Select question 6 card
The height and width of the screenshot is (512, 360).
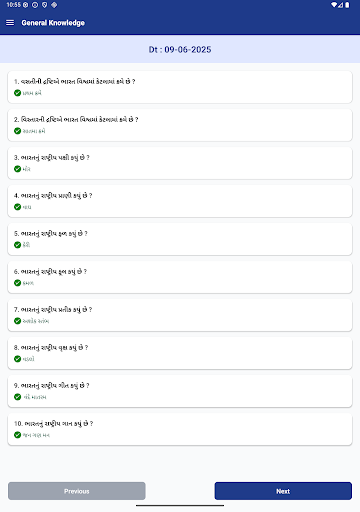click(180, 277)
